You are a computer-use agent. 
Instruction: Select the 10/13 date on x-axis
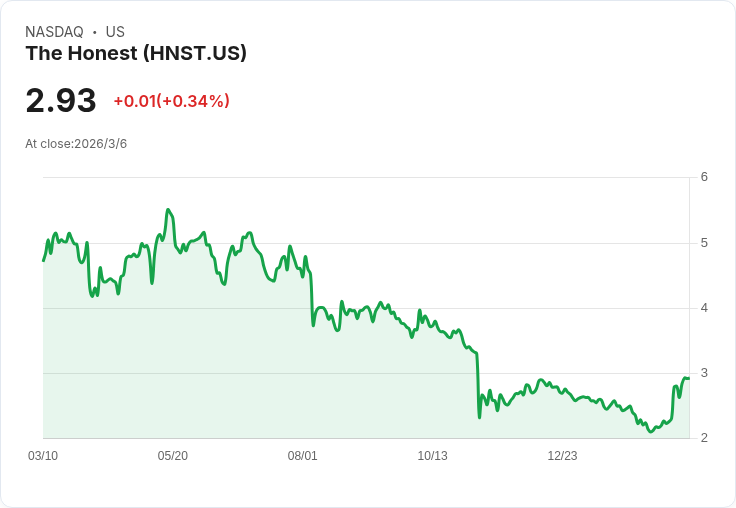[x=432, y=455]
